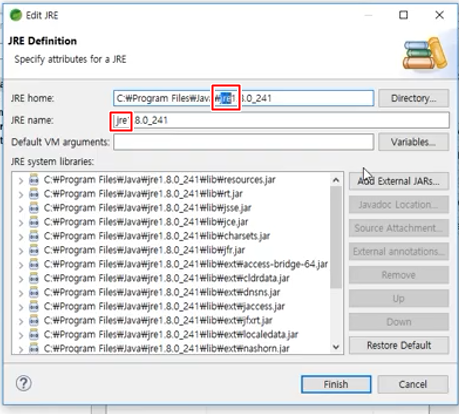This screenshot has height=414, width=459.
Task: Expand the jaccess.jar library entry
Action: click(x=21, y=307)
